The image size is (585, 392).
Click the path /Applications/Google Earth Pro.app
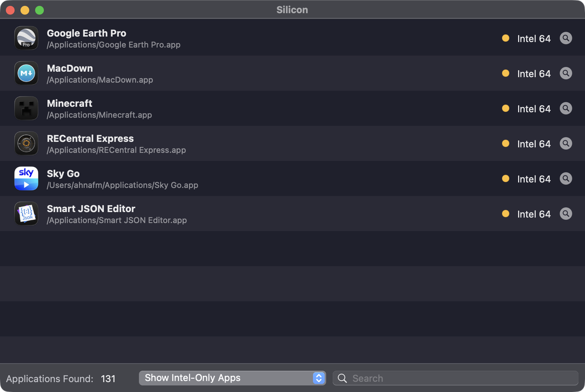pyautogui.click(x=114, y=45)
